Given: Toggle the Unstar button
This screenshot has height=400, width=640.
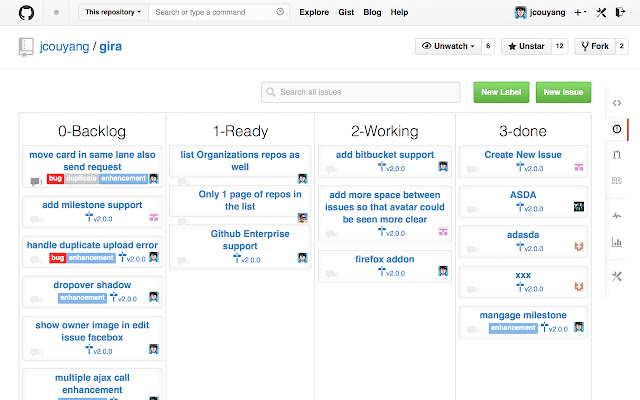Looking at the screenshot, I should (x=525, y=46).
